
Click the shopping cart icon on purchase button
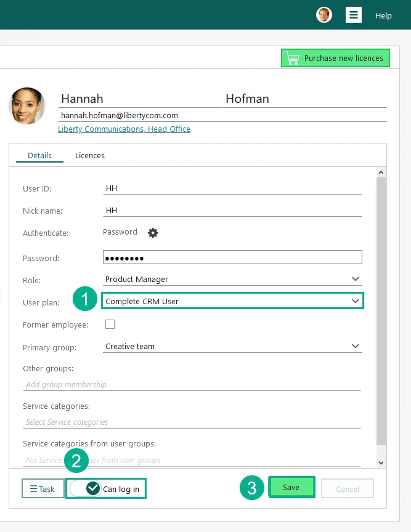[x=293, y=58]
